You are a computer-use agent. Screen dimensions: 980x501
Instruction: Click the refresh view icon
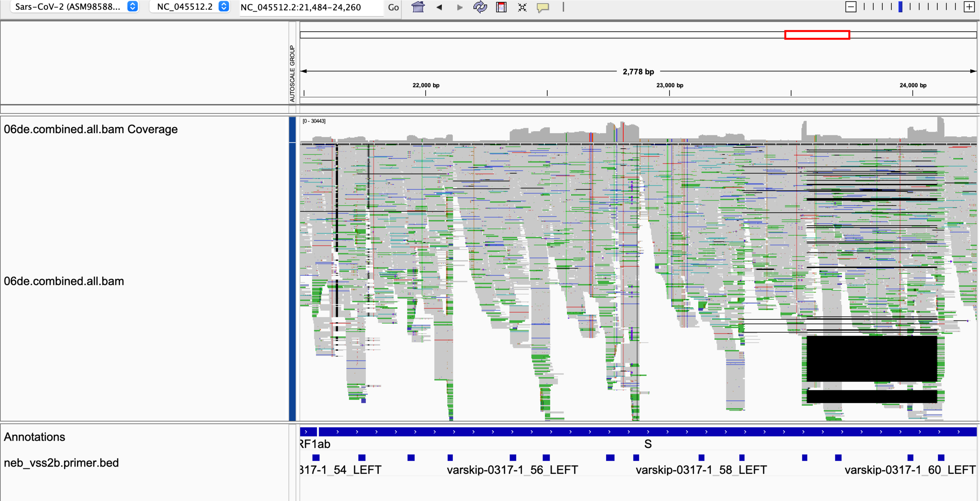pyautogui.click(x=480, y=7)
